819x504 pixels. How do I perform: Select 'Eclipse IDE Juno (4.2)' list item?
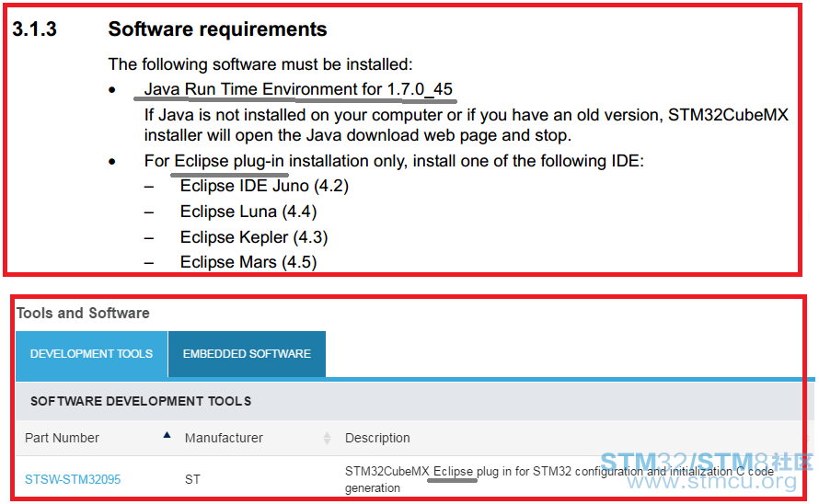[x=264, y=186]
